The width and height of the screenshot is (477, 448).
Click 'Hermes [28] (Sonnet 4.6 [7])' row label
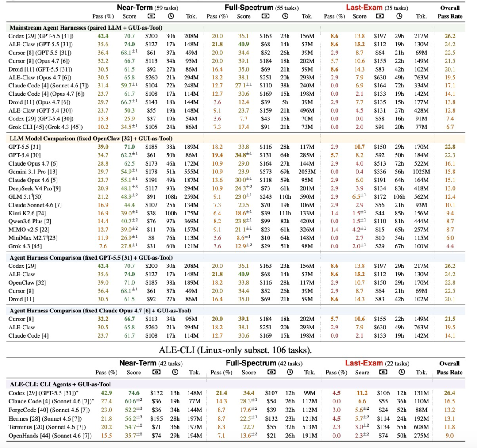point(45,418)
